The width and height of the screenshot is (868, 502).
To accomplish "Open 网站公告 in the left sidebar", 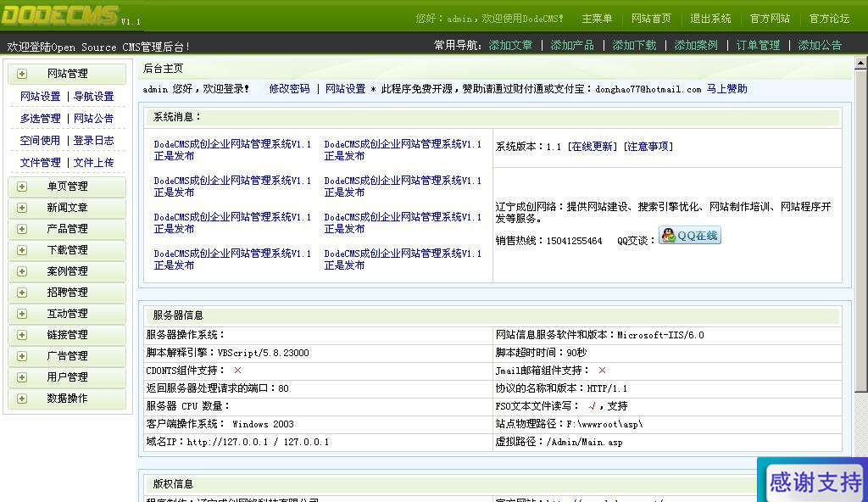I will (93, 119).
